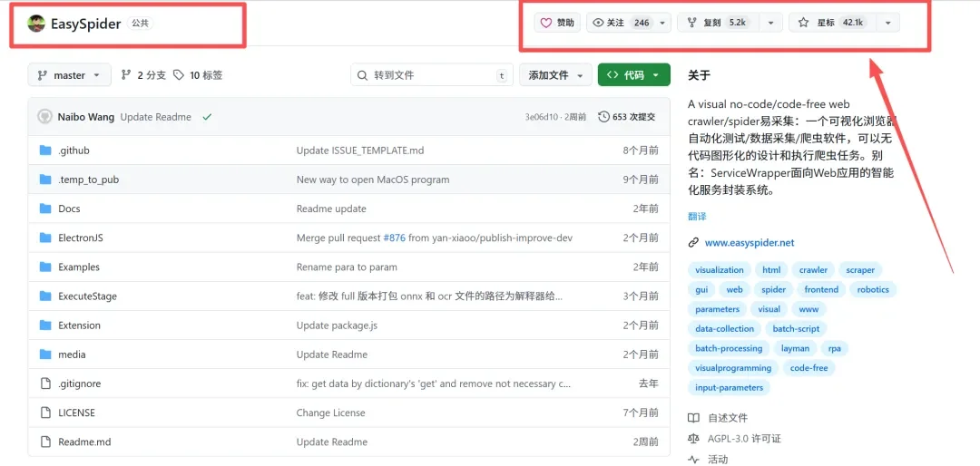980x466 pixels.
Task: Select the batch-script topic tag
Action: pyautogui.click(x=796, y=328)
